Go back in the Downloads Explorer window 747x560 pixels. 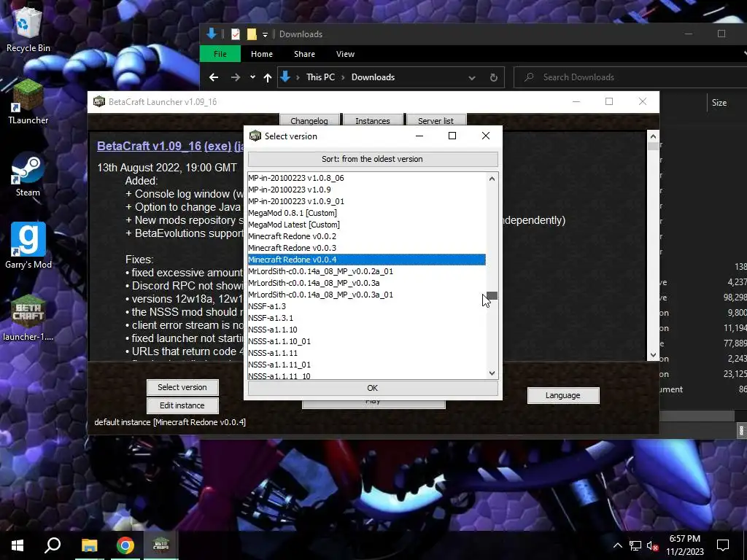214,77
